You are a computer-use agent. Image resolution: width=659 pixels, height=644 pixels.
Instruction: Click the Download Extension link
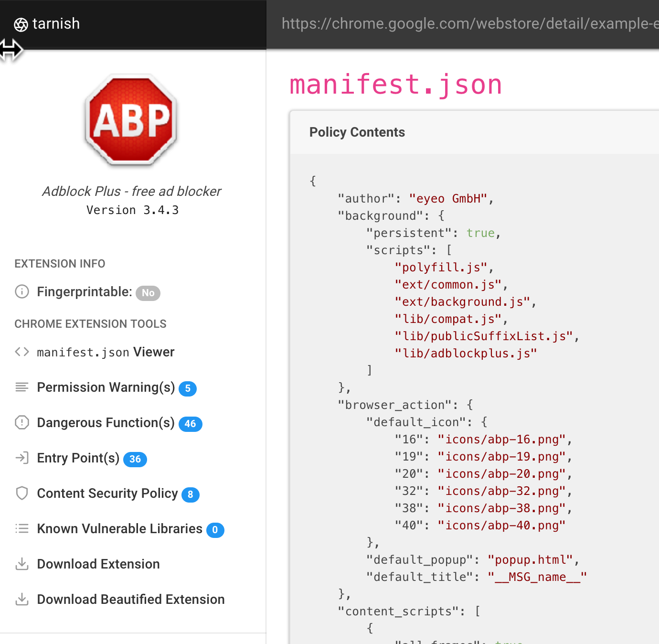[98, 564]
